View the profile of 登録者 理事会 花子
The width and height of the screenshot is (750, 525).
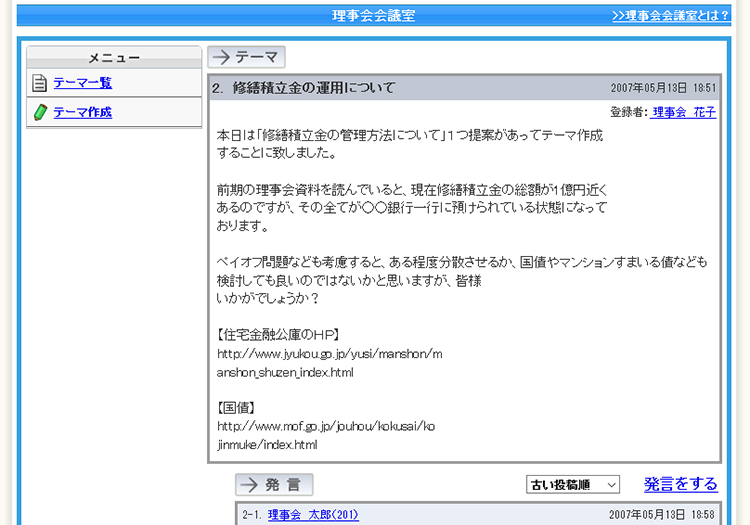coord(684,112)
